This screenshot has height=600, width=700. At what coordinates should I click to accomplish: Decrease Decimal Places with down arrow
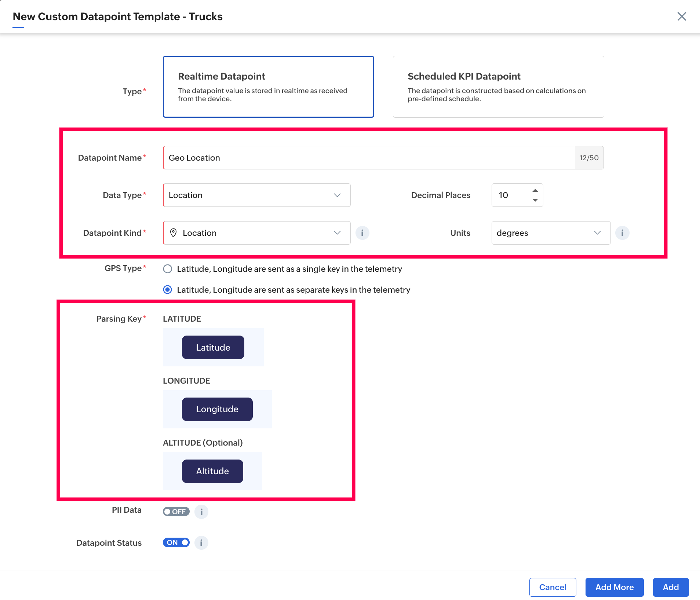pyautogui.click(x=535, y=200)
